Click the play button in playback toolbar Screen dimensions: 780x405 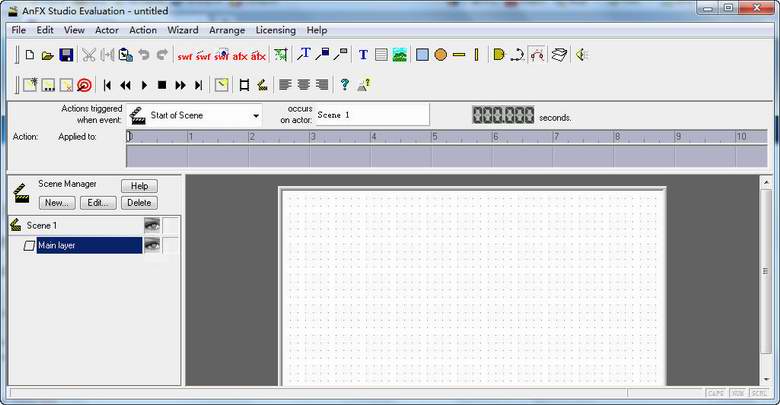coord(144,85)
